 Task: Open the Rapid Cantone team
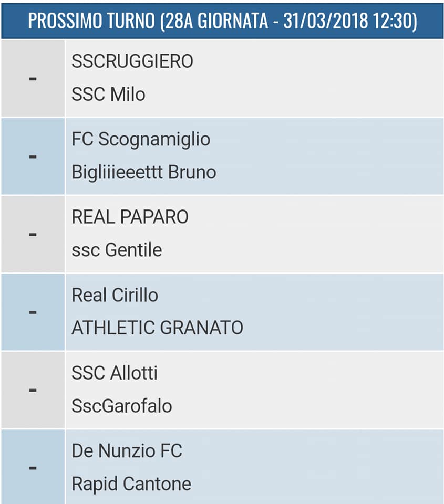click(x=131, y=484)
